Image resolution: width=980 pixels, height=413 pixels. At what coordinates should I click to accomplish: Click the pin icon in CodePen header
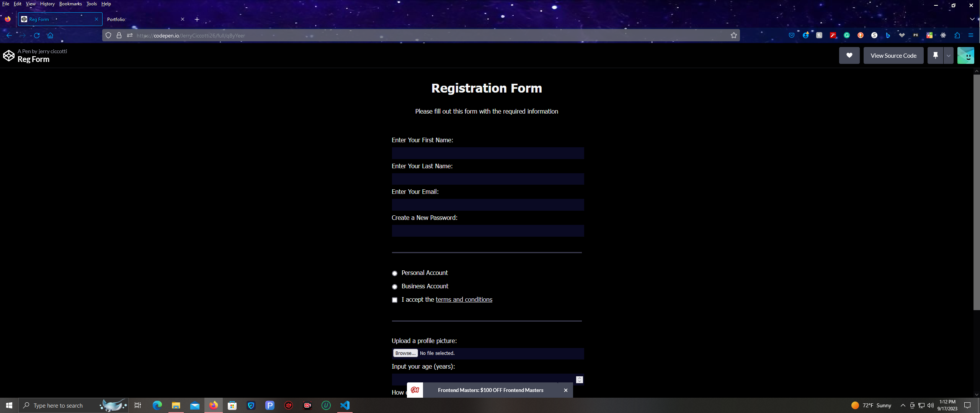click(935, 55)
